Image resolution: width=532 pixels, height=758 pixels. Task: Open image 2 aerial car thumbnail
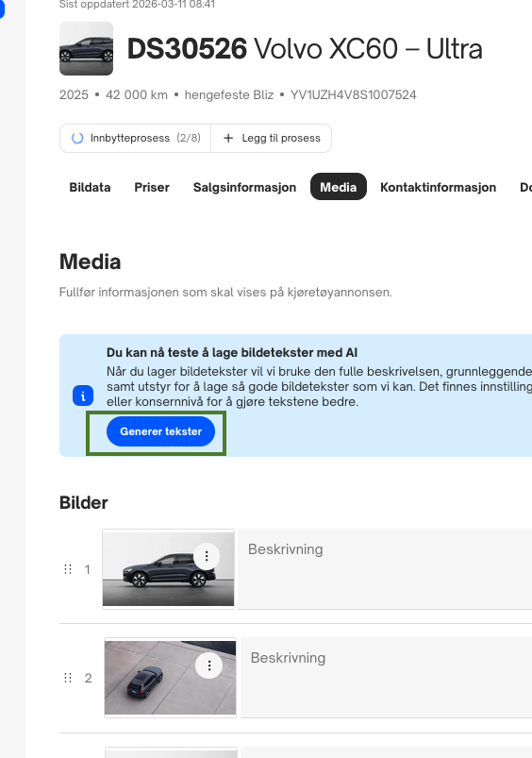[x=170, y=678]
